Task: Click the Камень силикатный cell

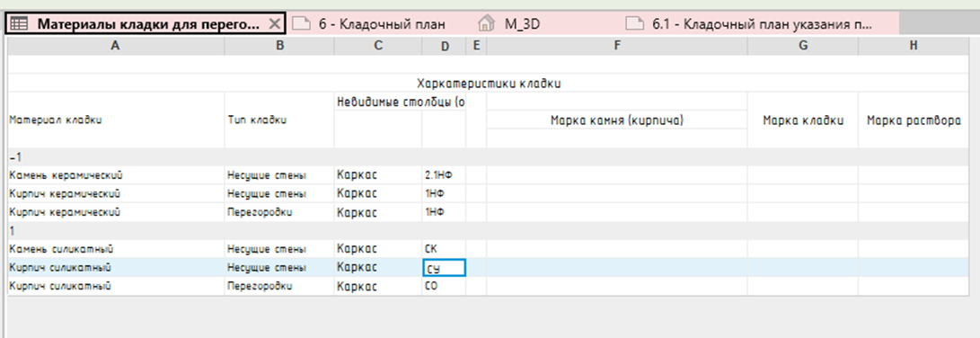Action: (x=116, y=248)
